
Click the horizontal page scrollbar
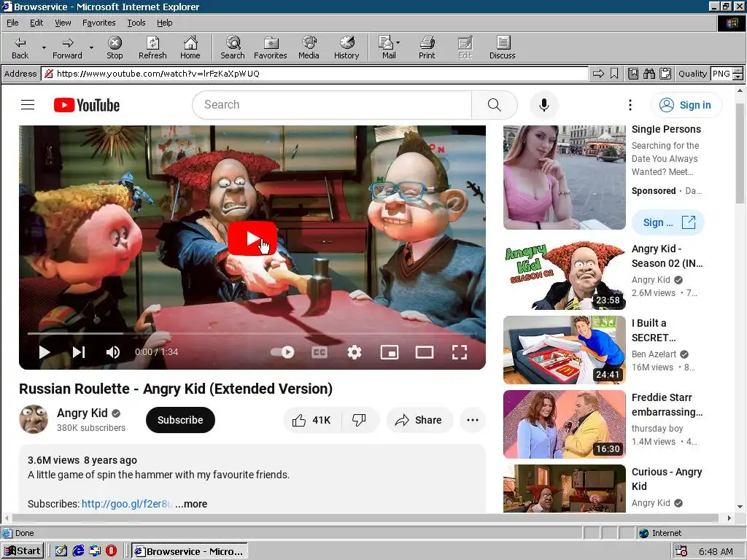[x=366, y=518]
